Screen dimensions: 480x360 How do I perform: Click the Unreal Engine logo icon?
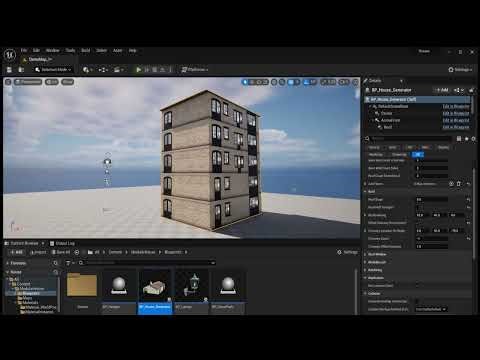click(10, 54)
